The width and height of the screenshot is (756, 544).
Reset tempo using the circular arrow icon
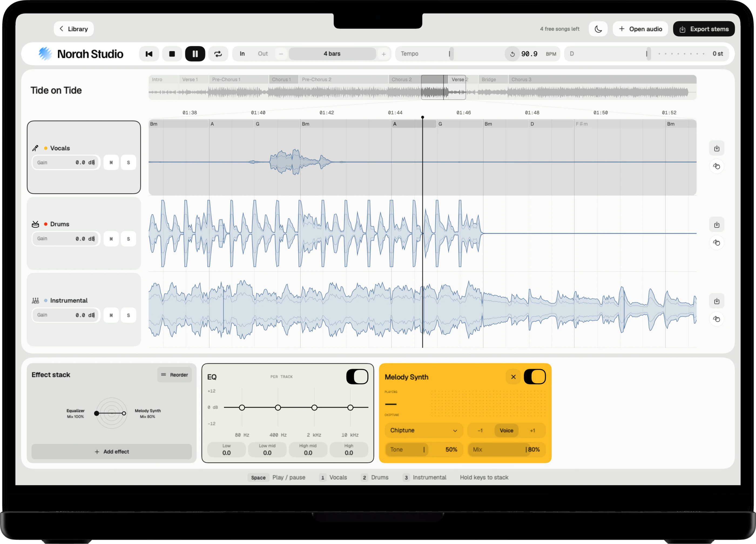tap(512, 54)
